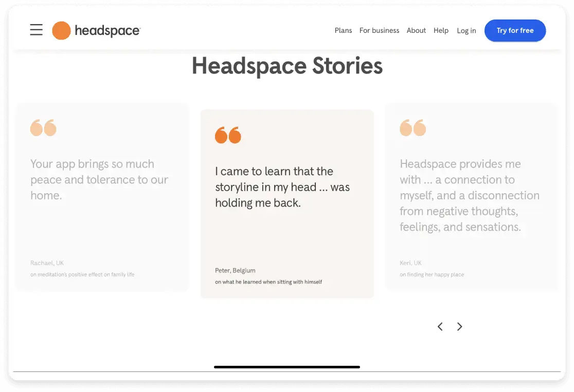Advance the carousel with the right arrow
The image size is (574, 392).
[459, 326]
